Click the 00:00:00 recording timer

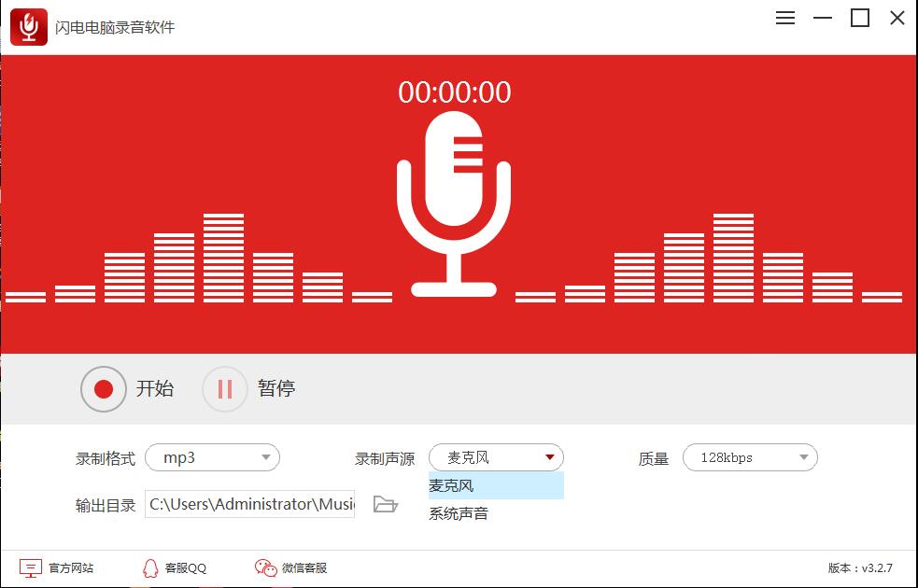click(454, 92)
